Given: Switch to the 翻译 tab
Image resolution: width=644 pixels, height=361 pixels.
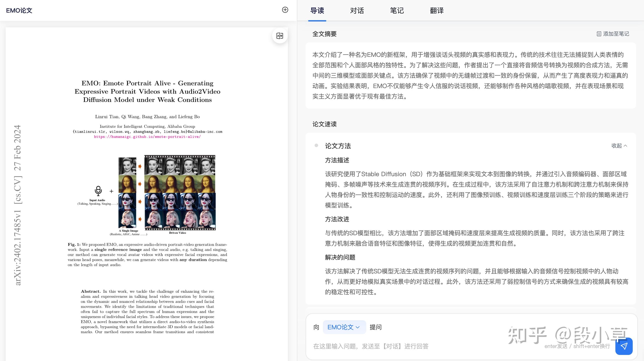Looking at the screenshot, I should pos(436,10).
